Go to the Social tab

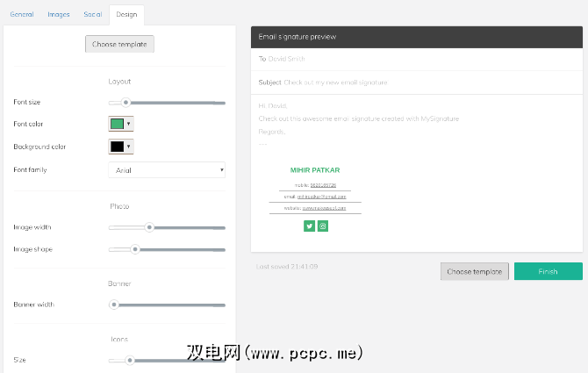[x=93, y=14]
